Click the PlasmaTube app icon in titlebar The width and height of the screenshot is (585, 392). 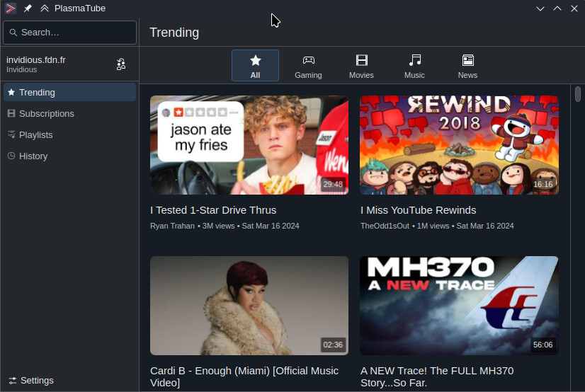click(x=11, y=8)
